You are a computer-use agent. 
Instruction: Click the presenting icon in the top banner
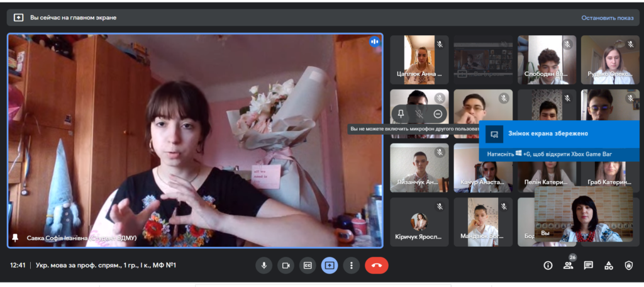pos(19,18)
